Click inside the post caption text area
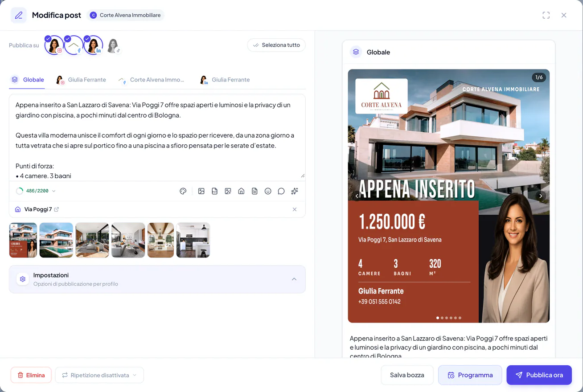The width and height of the screenshot is (583, 392). coord(157,137)
